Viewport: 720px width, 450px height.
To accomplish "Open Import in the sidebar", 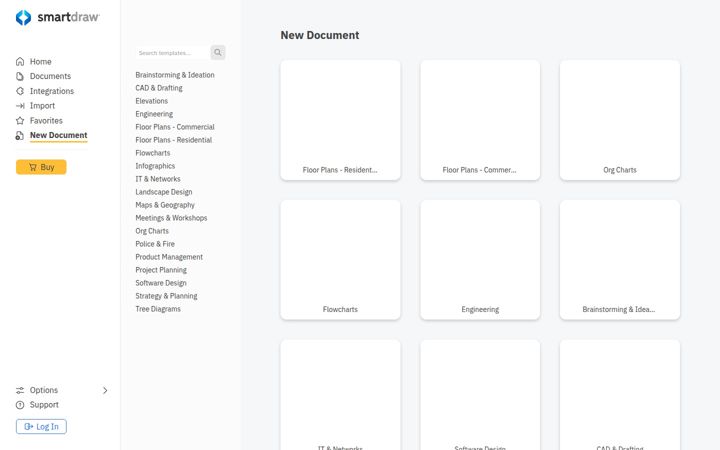I will [x=42, y=106].
